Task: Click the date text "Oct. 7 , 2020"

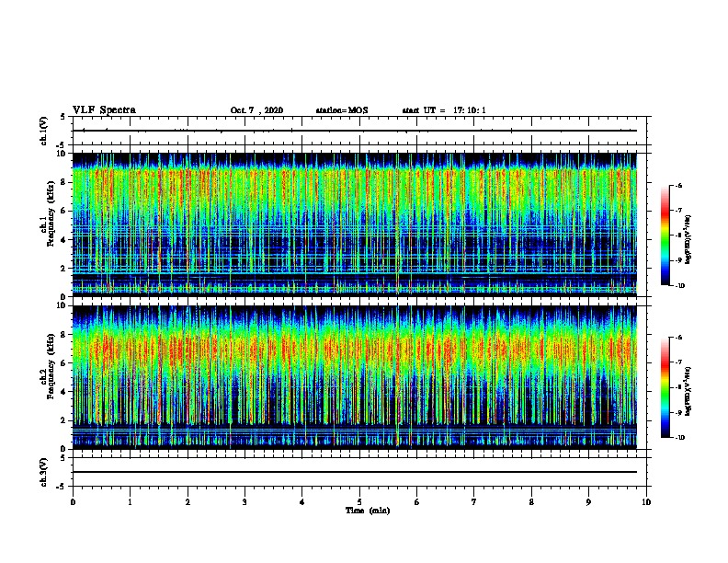Action: [256, 110]
